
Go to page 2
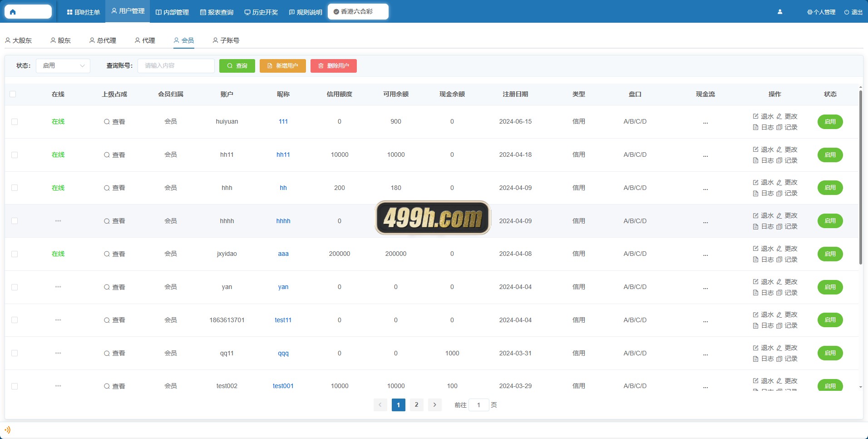tap(416, 405)
